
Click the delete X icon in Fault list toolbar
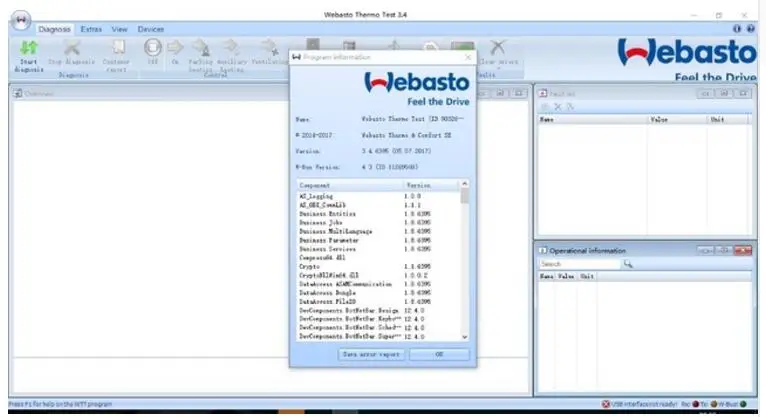[x=558, y=106]
